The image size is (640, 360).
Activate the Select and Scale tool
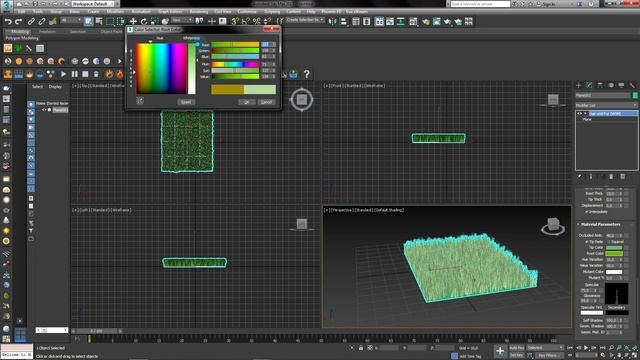tap(154, 21)
